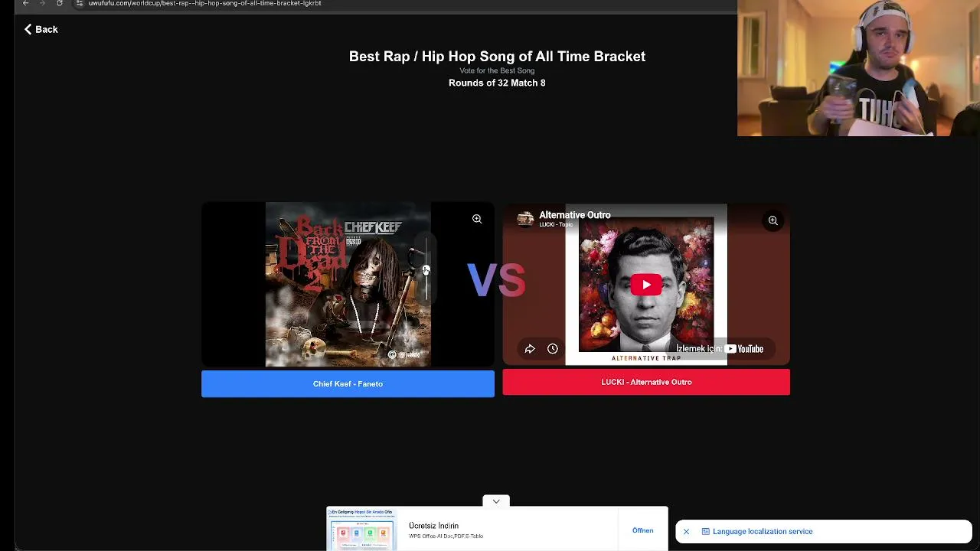Focus the uwufufu.com address bar
The height and width of the screenshot is (551, 980).
coord(204,3)
